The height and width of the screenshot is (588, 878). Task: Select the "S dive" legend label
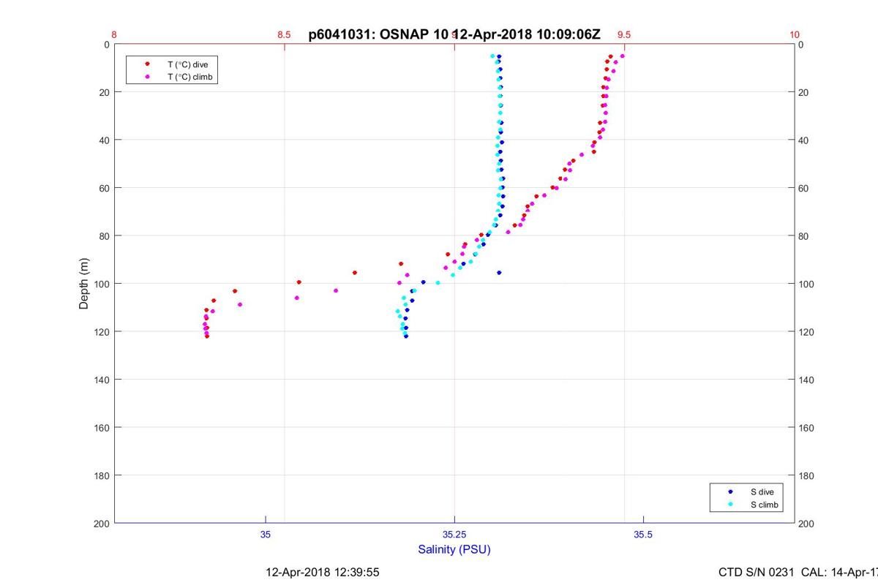pos(762,492)
